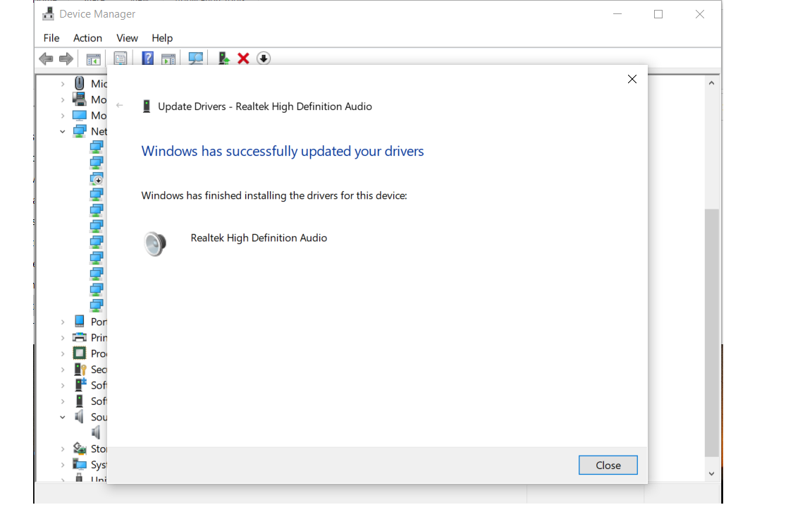Screen dimensions: 812x505
Task: Toggle the Action Pane toolbar icon
Action: click(x=168, y=59)
